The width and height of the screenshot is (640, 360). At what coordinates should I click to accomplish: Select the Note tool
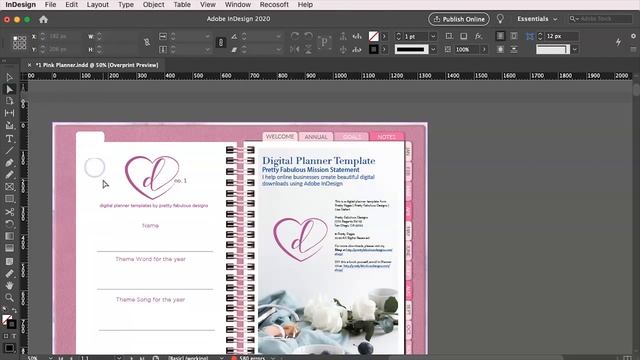click(9, 261)
